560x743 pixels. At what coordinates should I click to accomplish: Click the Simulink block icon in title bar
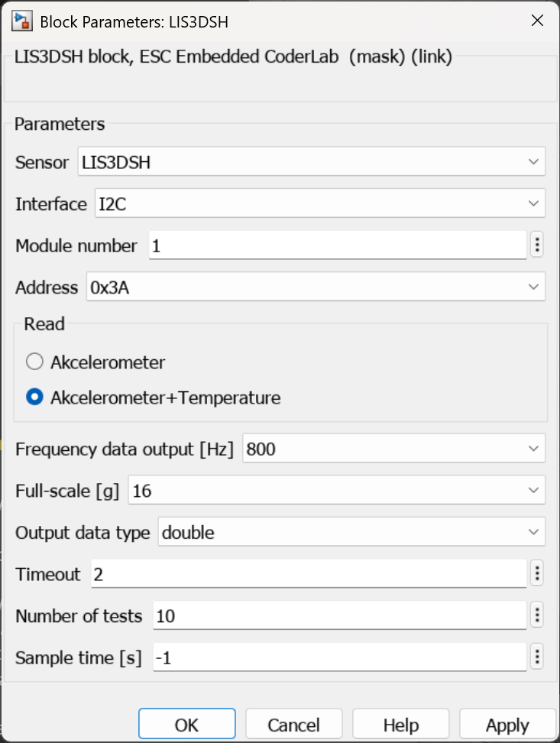pyautogui.click(x=22, y=22)
